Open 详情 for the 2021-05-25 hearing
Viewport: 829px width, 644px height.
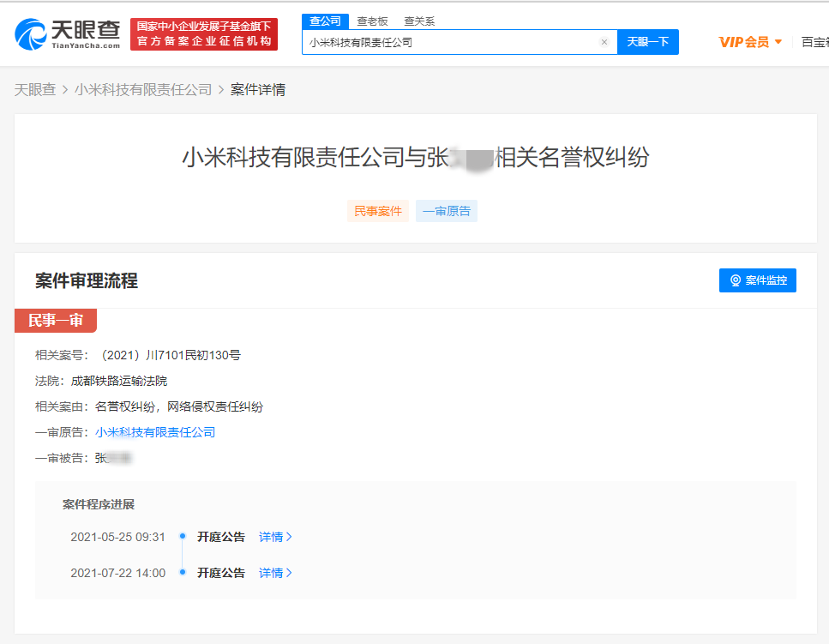coord(275,537)
